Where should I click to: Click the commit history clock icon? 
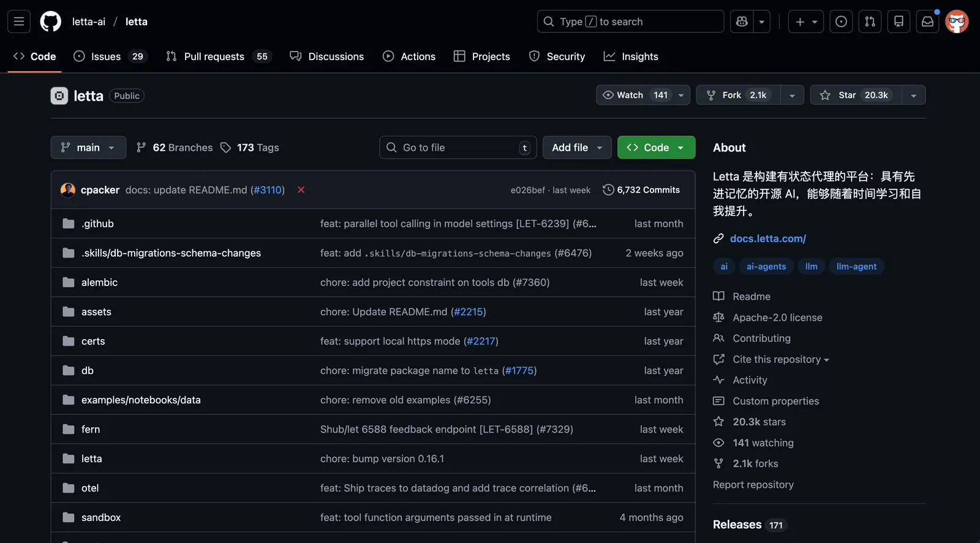(x=608, y=190)
